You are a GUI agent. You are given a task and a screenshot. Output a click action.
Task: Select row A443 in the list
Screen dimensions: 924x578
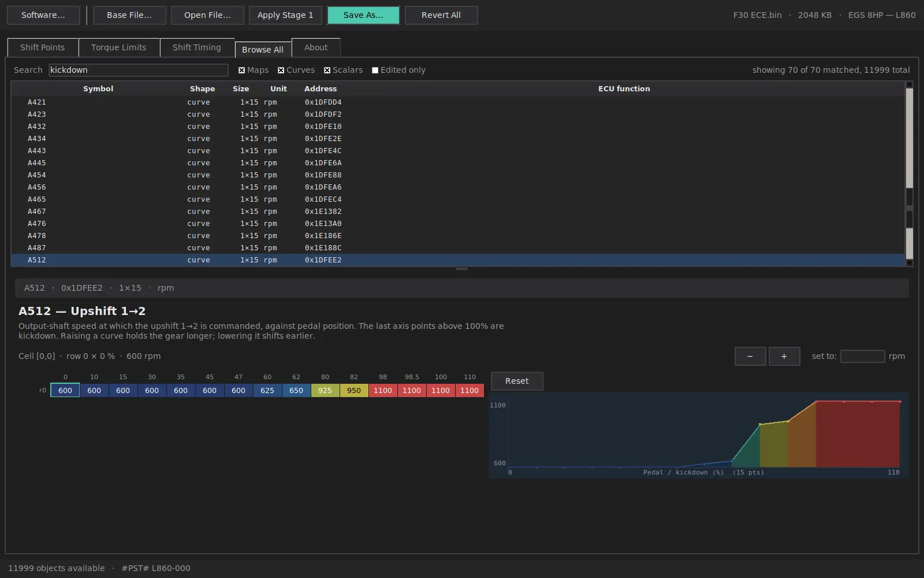[458, 151]
